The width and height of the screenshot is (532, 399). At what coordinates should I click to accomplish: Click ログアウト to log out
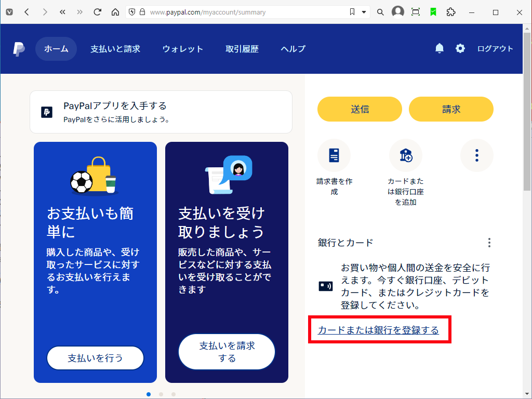tap(495, 48)
